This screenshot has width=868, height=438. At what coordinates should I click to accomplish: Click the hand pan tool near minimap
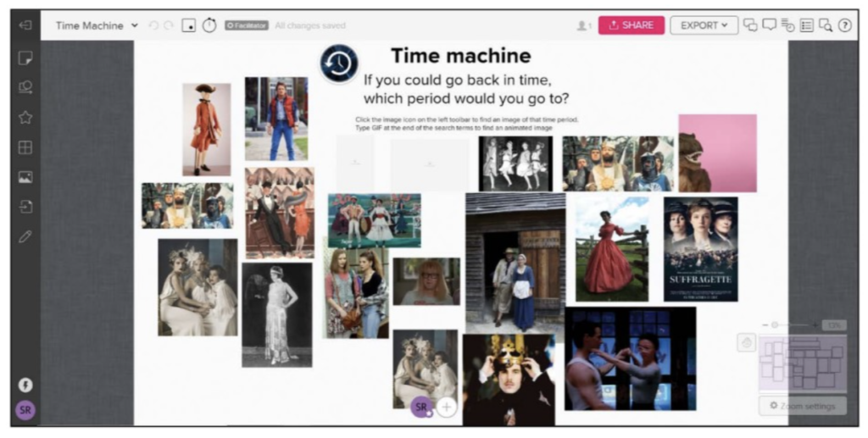pos(746,343)
